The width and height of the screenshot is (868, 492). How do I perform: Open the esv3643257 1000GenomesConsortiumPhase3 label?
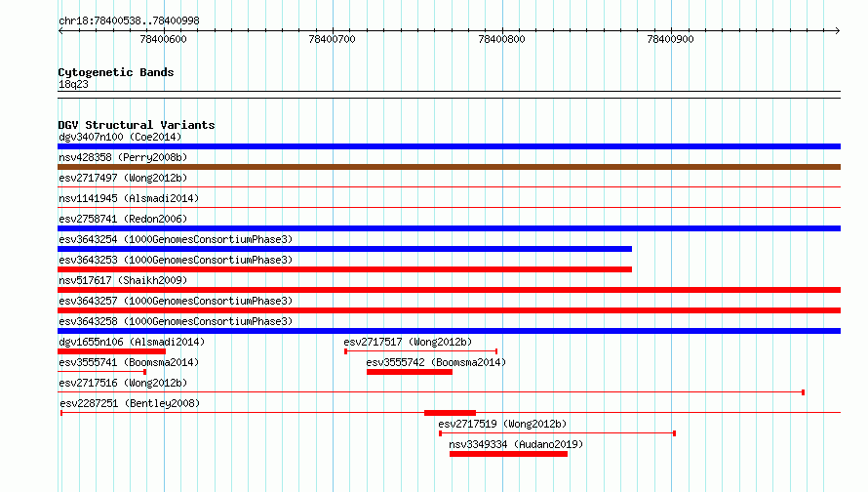(x=176, y=301)
